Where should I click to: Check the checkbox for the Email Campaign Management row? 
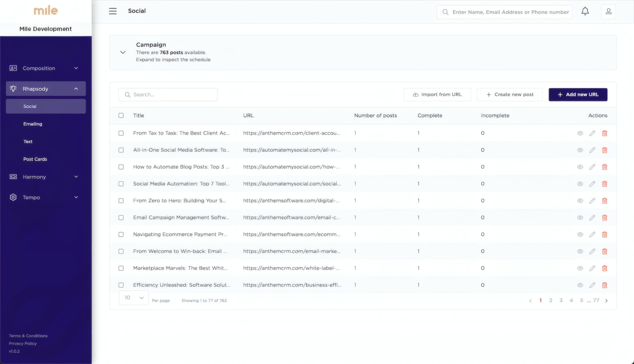pos(121,217)
